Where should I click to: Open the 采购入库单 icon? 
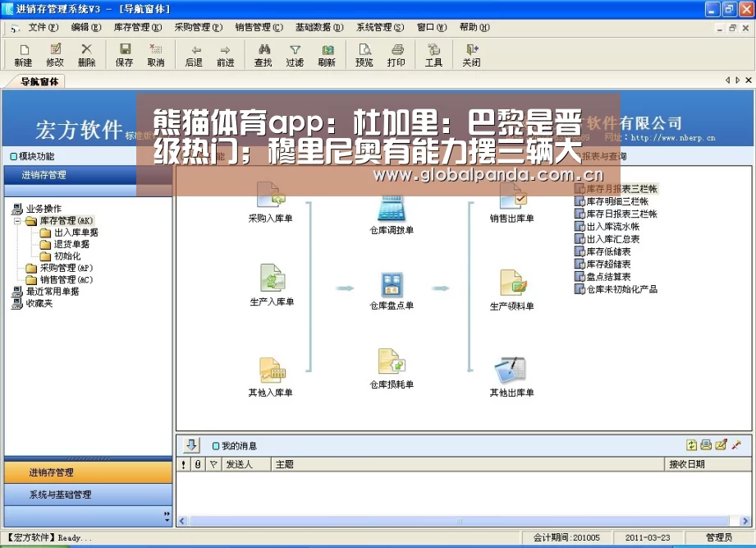pos(271,201)
